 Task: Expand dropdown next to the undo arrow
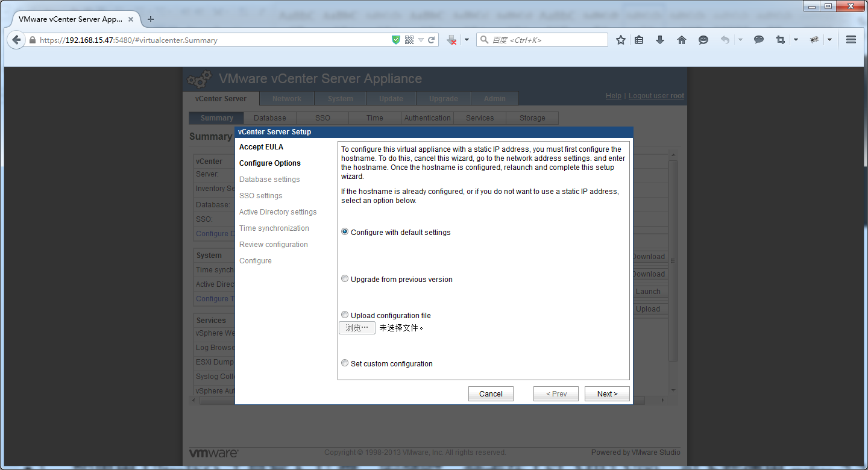[740, 40]
